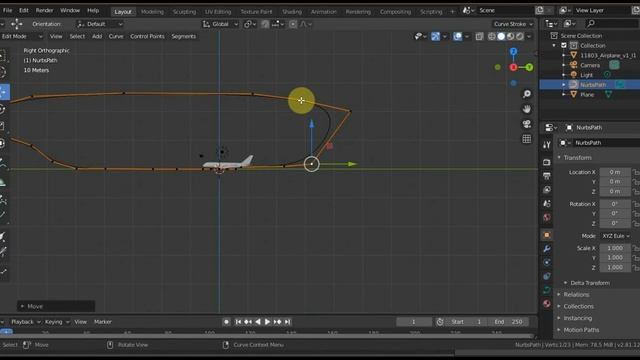Toggle auto keying record button
The image size is (640, 360).
pyautogui.click(x=227, y=322)
